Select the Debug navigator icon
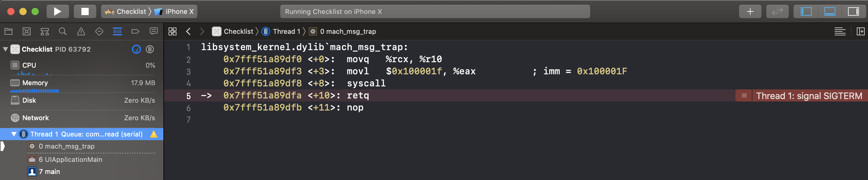868x180 pixels. [117, 32]
